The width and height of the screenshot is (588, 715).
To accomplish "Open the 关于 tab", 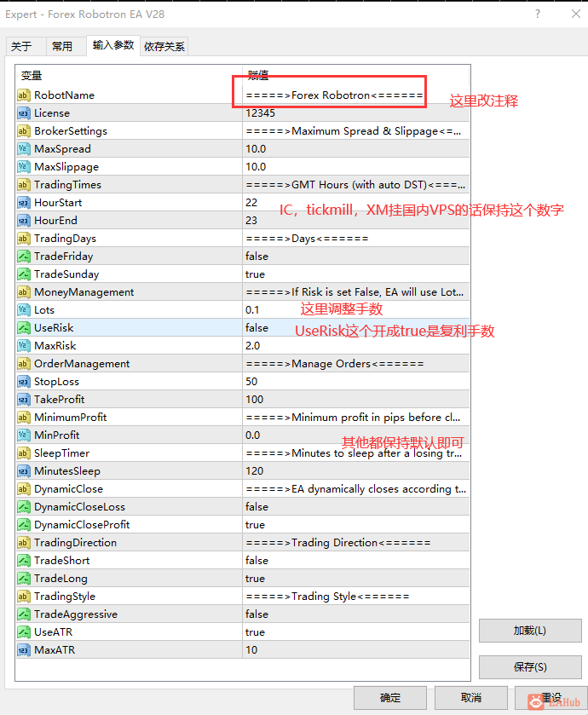I will (26, 47).
